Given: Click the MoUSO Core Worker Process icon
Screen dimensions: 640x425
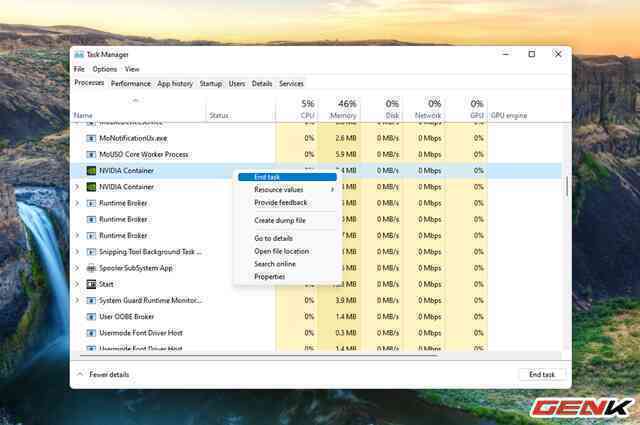Looking at the screenshot, I should coord(91,155).
